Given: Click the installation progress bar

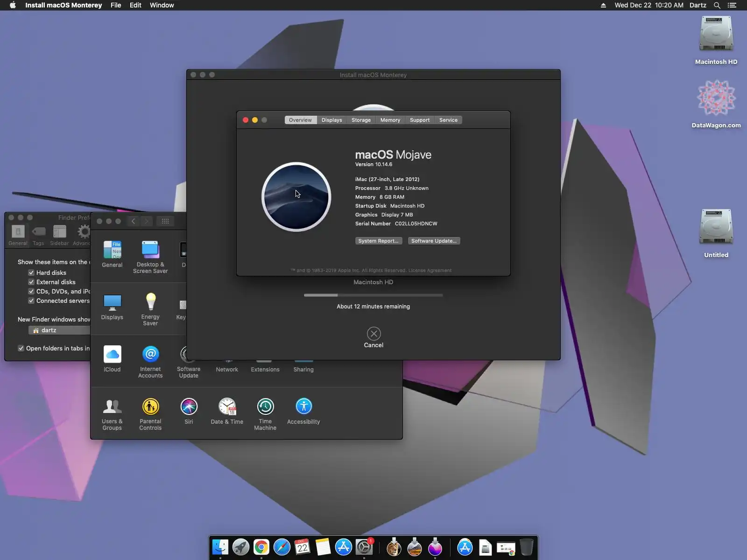Looking at the screenshot, I should pyautogui.click(x=373, y=295).
